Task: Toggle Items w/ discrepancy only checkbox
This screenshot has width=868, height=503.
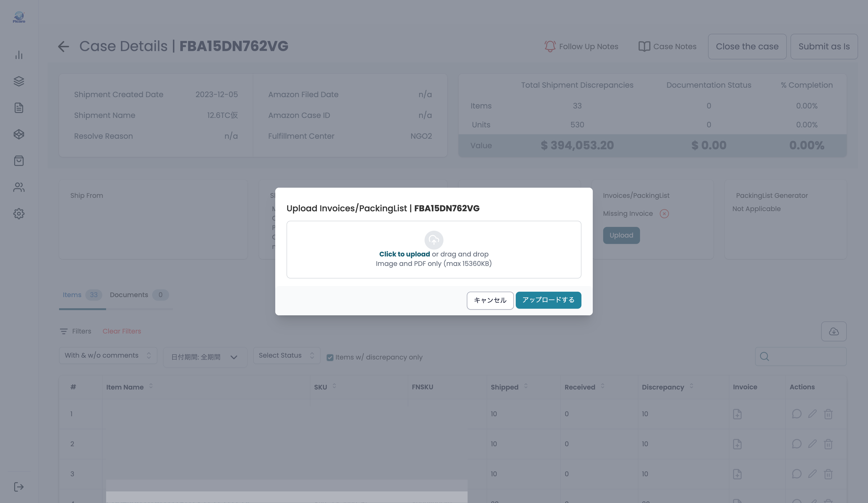Action: point(330,358)
